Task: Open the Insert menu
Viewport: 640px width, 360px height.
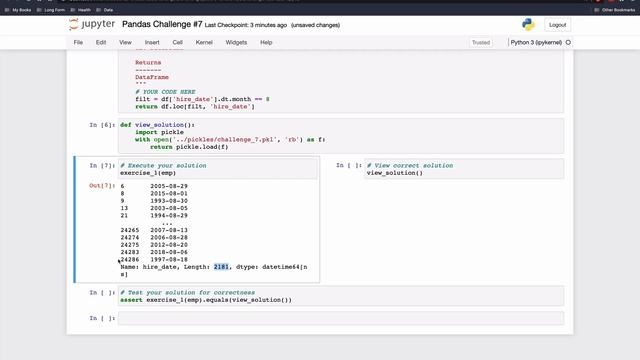Action: coord(152,42)
